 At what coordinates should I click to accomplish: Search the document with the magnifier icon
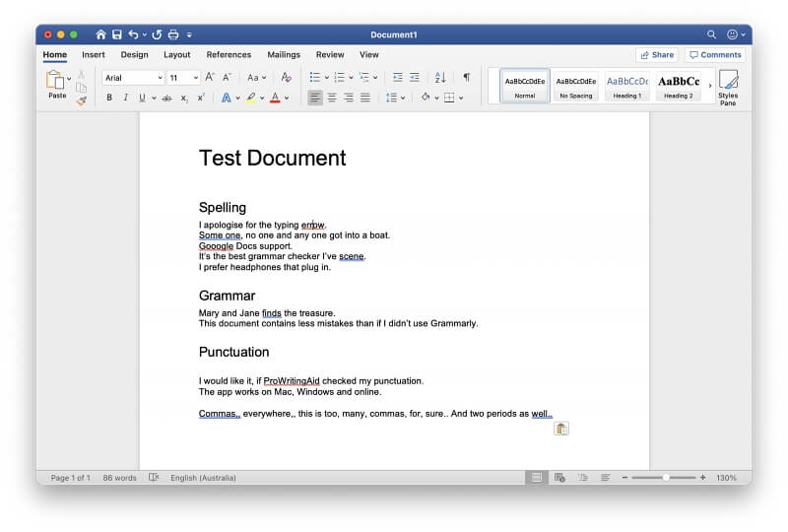coord(711,34)
